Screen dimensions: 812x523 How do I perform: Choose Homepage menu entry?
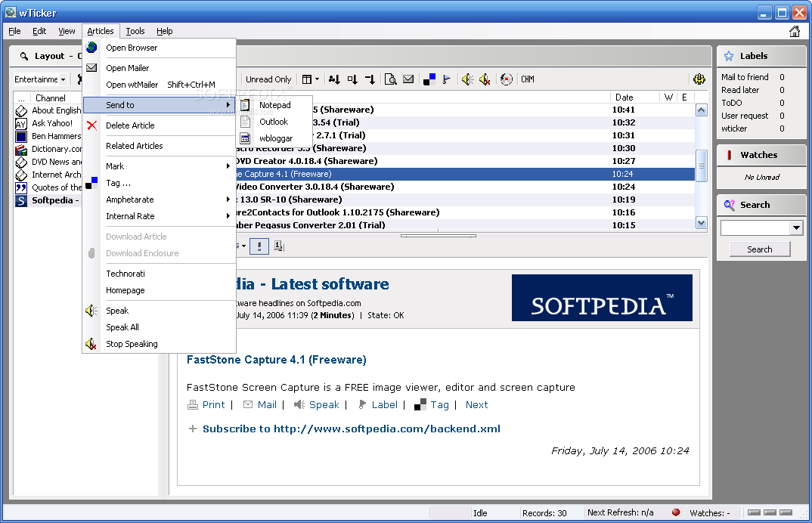pyautogui.click(x=159, y=290)
